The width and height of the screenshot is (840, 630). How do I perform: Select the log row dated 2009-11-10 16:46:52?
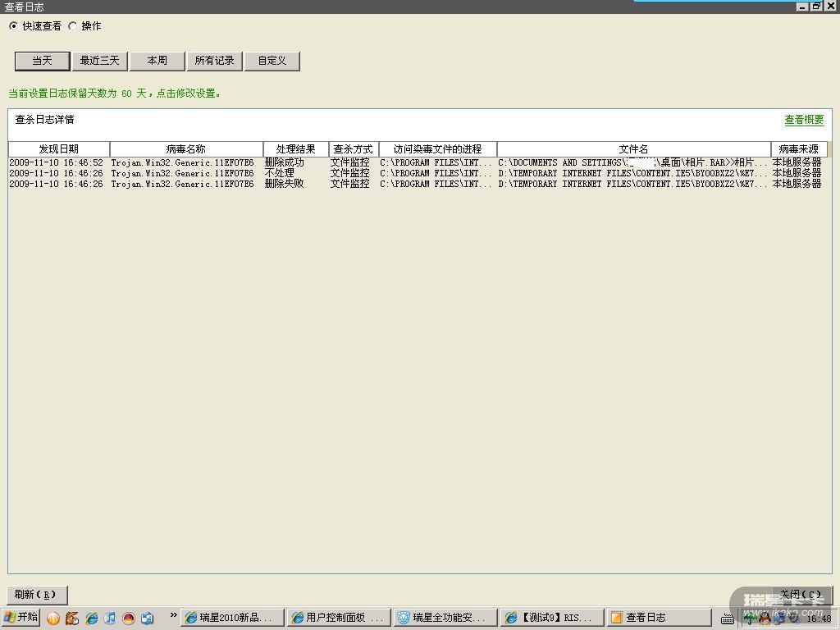[x=415, y=162]
